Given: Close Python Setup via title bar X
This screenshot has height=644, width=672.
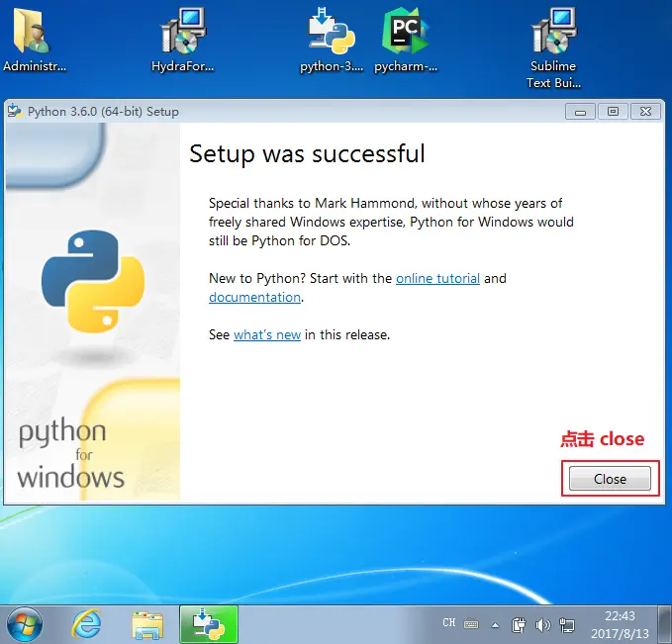Looking at the screenshot, I should coord(645,112).
